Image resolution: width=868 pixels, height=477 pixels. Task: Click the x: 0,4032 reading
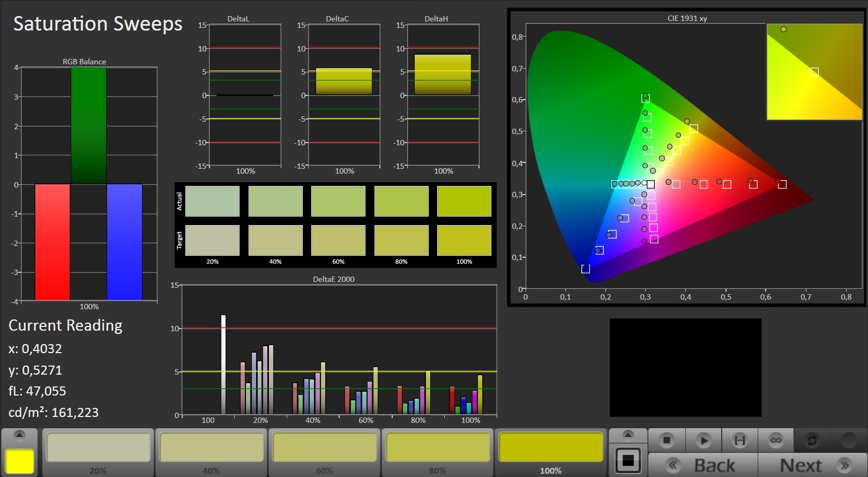[x=35, y=349]
